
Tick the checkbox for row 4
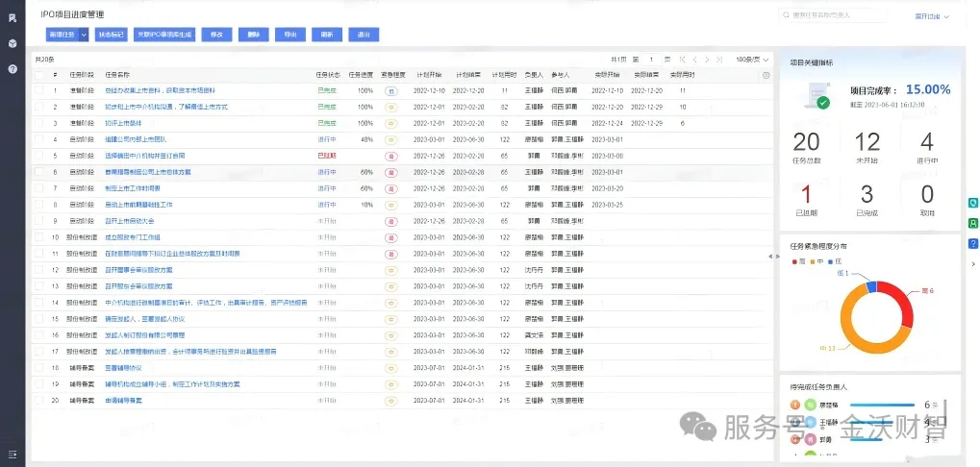click(x=38, y=139)
